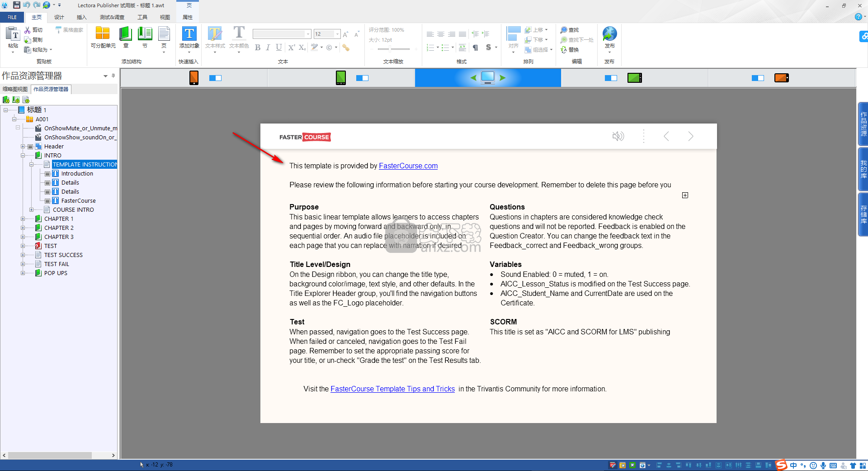Open the FILE menu
Screen dimensions: 868x471
(x=12, y=17)
